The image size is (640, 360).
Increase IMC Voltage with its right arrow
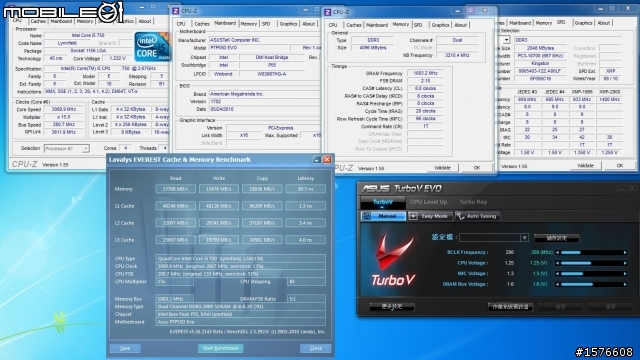625,274
